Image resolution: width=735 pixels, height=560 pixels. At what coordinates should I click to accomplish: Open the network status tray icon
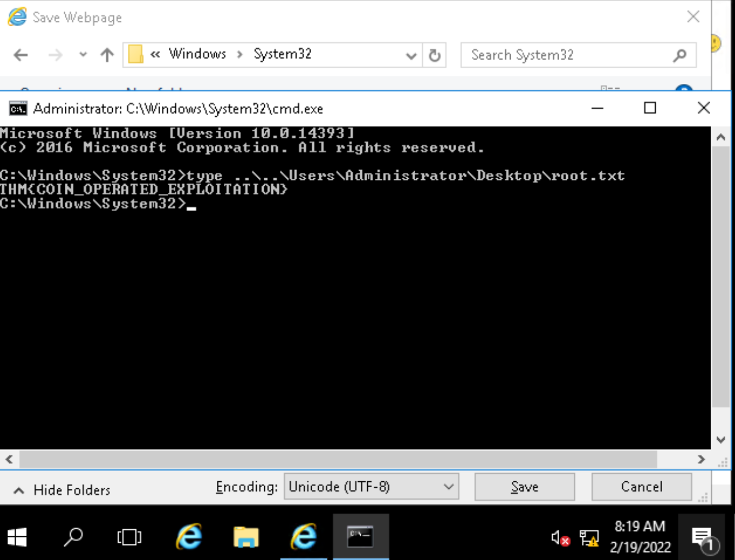(x=589, y=539)
